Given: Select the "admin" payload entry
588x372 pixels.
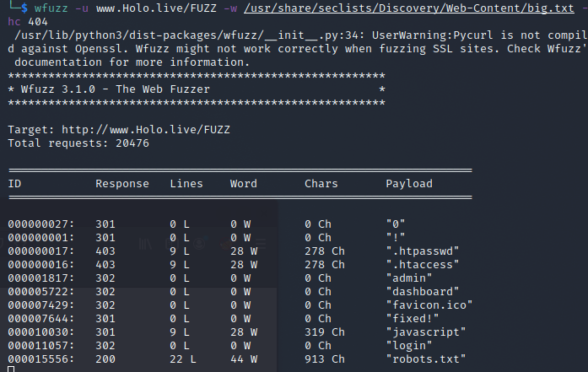Looking at the screenshot, I should 409,278.
